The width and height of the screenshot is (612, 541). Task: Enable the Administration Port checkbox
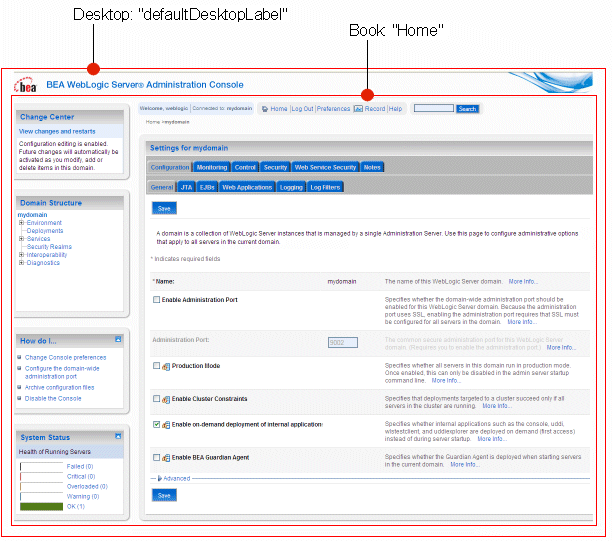coord(157,300)
